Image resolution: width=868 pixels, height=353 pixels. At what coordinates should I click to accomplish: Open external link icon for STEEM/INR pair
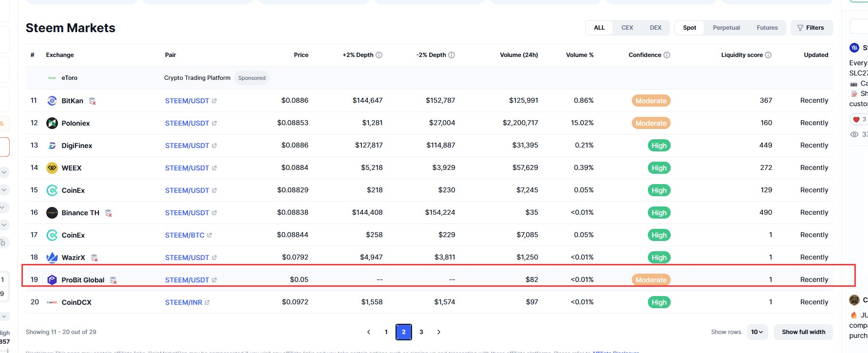[207, 302]
